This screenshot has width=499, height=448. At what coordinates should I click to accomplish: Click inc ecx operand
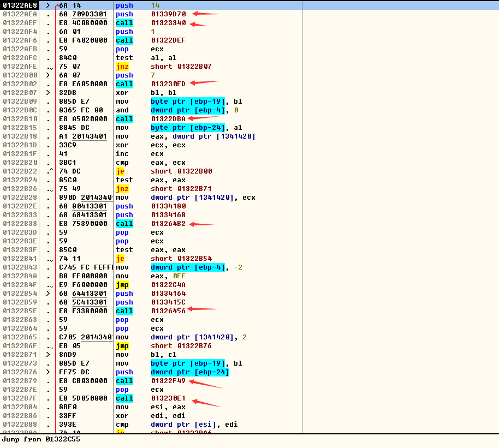click(x=157, y=154)
